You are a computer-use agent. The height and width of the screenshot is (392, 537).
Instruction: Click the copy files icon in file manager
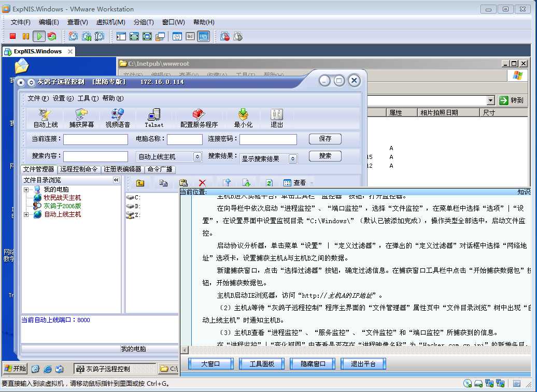click(163, 183)
